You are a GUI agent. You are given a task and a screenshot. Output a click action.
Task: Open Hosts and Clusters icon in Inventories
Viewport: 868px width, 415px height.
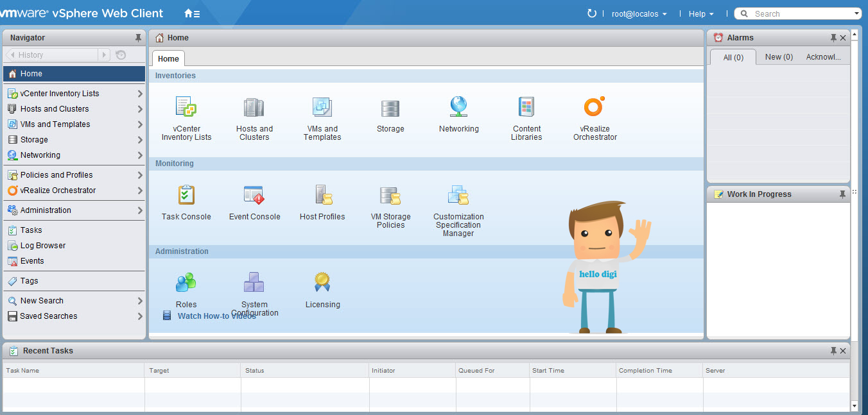pyautogui.click(x=254, y=107)
